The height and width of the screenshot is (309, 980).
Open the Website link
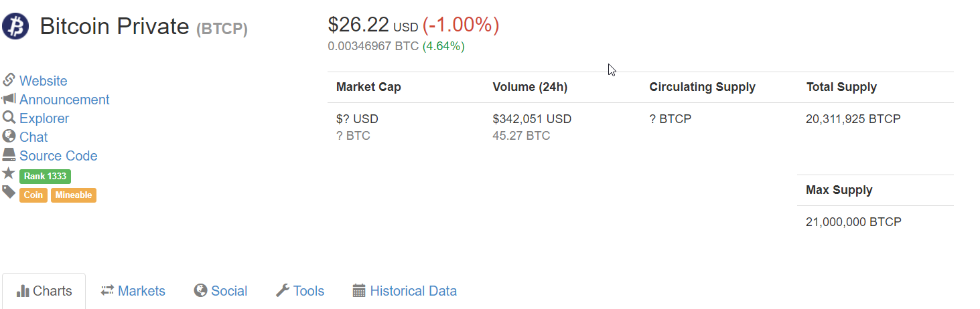point(44,81)
